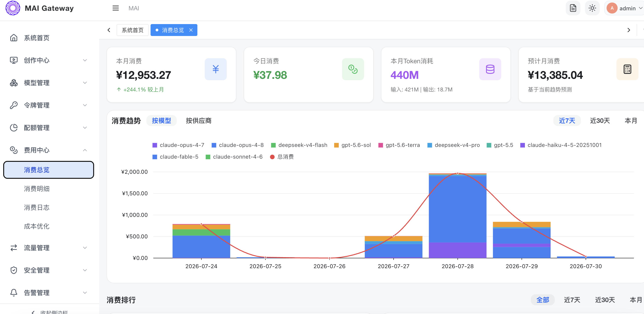This screenshot has height=314, width=644.
Task: Expand the 模型管理 menu chevron
Action: [x=85, y=83]
